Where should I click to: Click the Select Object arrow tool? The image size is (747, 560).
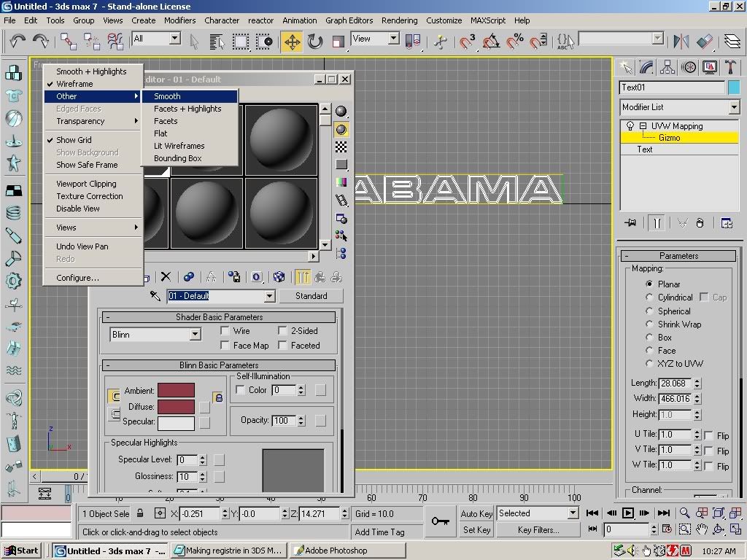click(194, 42)
